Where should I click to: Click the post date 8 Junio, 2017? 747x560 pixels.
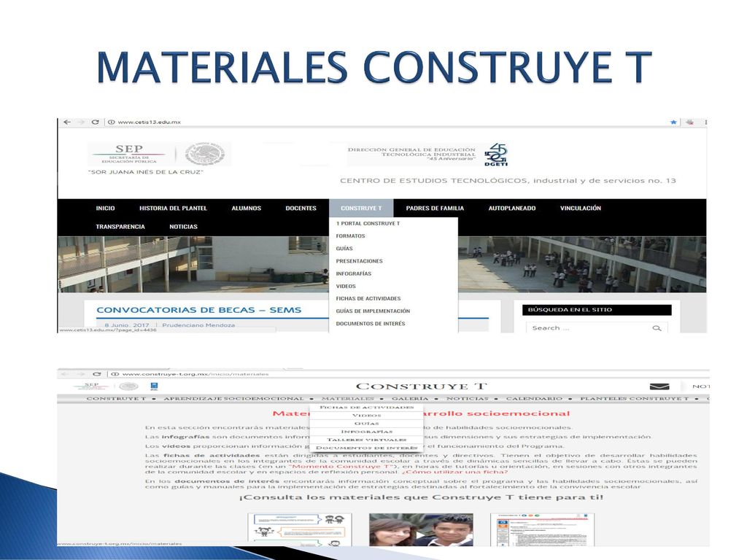(127, 325)
